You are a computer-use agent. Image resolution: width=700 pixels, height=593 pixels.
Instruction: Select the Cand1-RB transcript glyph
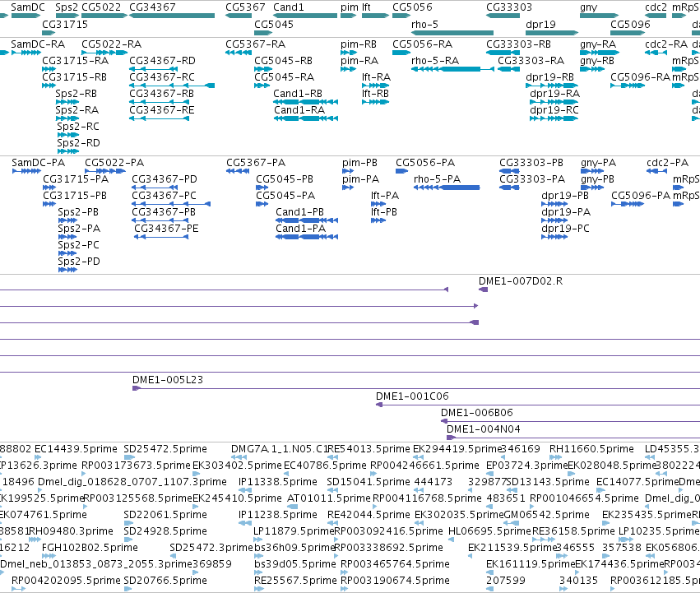click(305, 102)
